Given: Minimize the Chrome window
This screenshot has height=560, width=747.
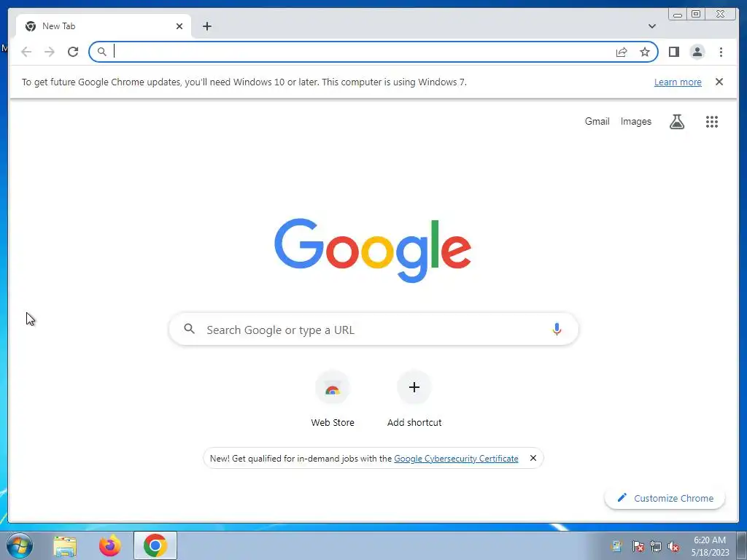Looking at the screenshot, I should pyautogui.click(x=678, y=15).
